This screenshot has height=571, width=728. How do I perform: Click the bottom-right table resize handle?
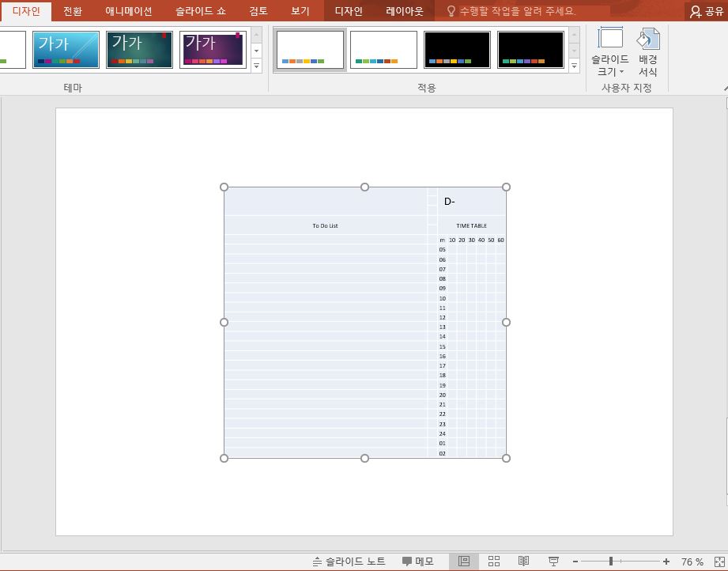(506, 458)
